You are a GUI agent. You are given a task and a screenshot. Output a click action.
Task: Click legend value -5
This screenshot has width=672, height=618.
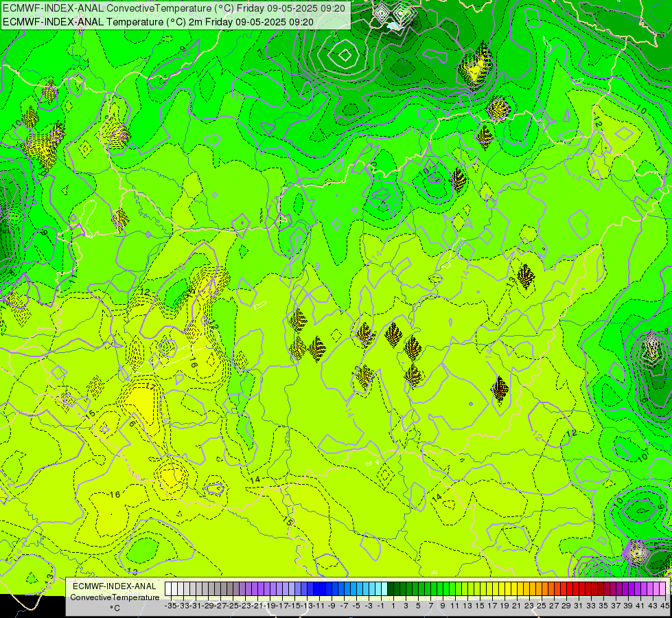click(356, 606)
